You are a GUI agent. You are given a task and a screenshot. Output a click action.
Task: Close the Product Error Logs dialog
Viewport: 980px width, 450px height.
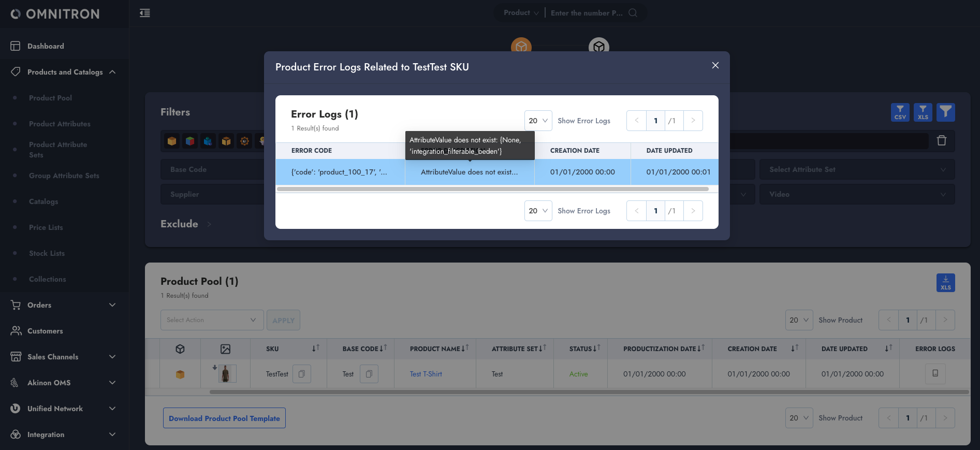coord(715,65)
